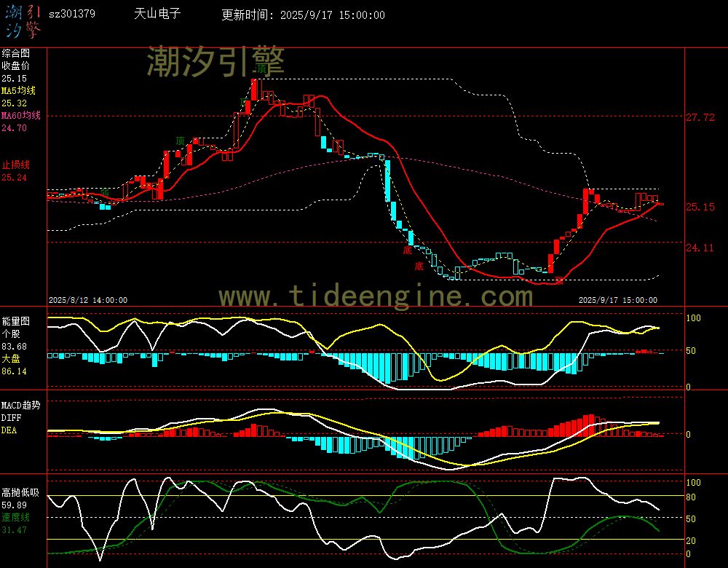
Task: Click the 收盘价 legend label
Action: (x=16, y=66)
